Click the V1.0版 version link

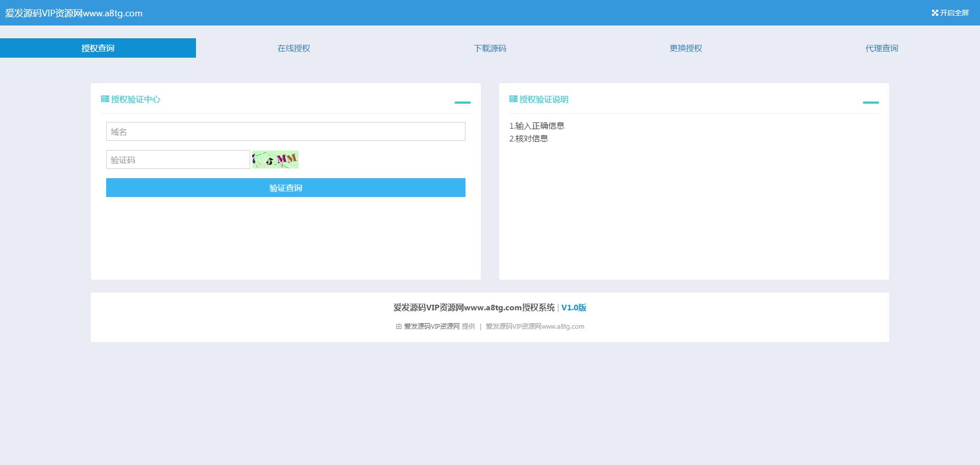click(x=574, y=308)
